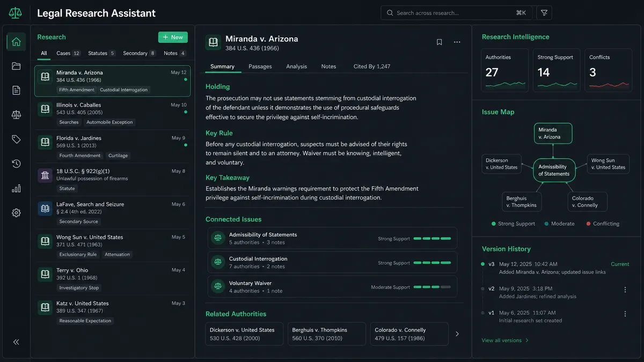
Task: Click scales icon on Voluntary Waiver issue
Action: coord(218,286)
